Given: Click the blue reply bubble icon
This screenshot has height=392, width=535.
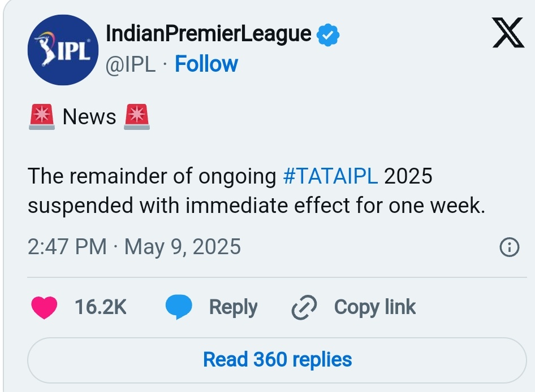Looking at the screenshot, I should pyautogui.click(x=179, y=307).
